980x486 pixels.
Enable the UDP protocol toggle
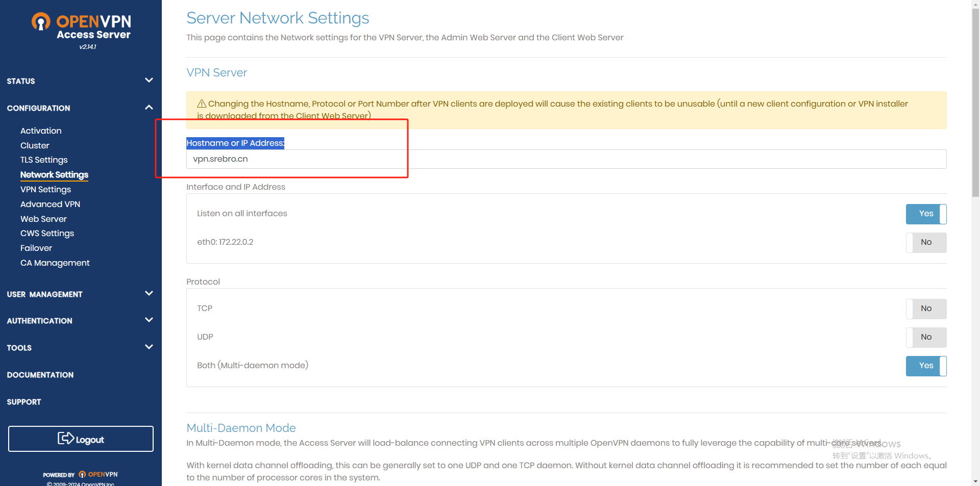tap(926, 338)
